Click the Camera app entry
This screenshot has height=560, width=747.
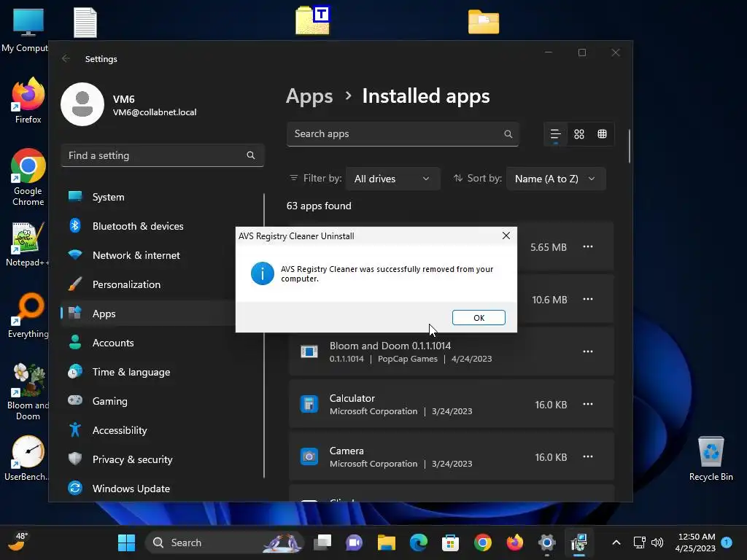point(451,456)
